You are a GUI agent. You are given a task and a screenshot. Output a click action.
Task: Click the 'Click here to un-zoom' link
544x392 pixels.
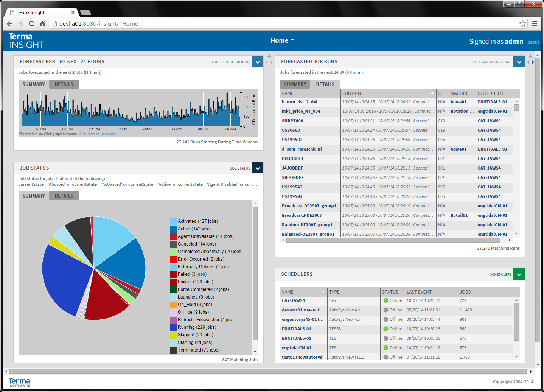point(97,134)
